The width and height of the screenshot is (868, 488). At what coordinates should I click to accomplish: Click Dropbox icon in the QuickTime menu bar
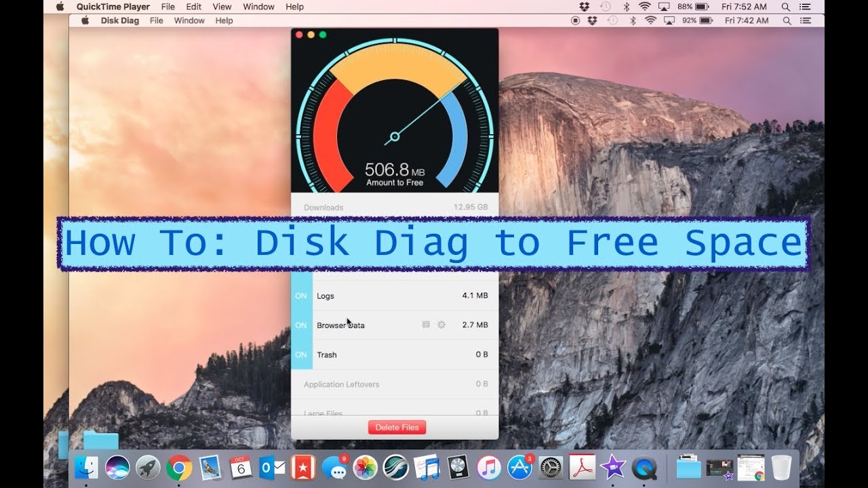coord(585,7)
